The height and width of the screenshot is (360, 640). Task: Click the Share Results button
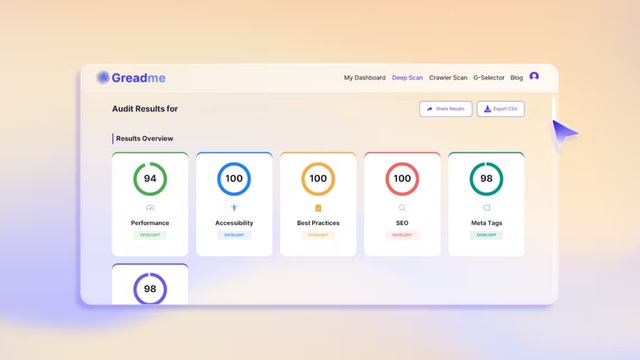[x=446, y=109]
